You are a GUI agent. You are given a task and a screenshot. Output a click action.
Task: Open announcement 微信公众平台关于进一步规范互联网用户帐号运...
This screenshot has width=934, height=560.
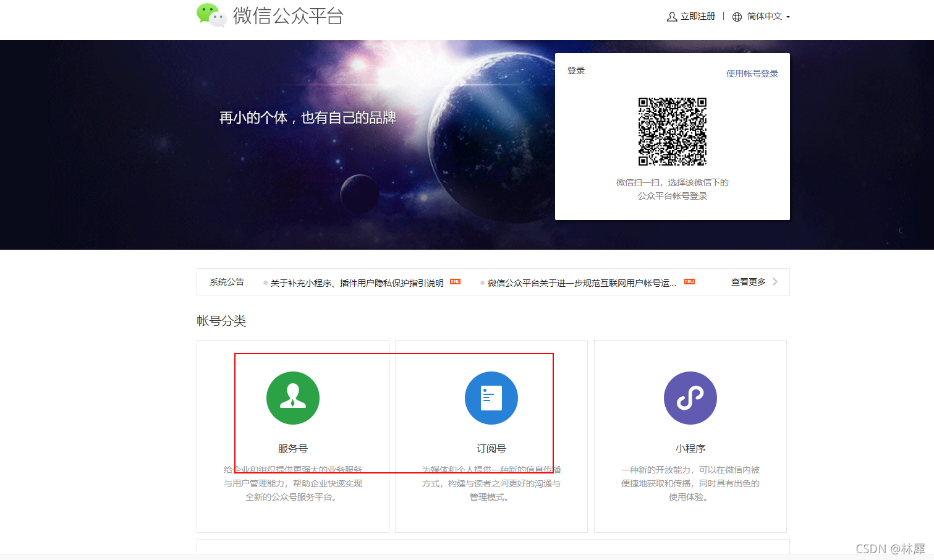point(582,283)
